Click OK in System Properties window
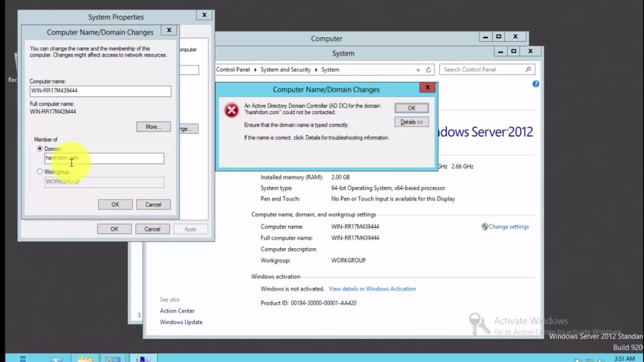The width and height of the screenshot is (644, 362). (114, 229)
